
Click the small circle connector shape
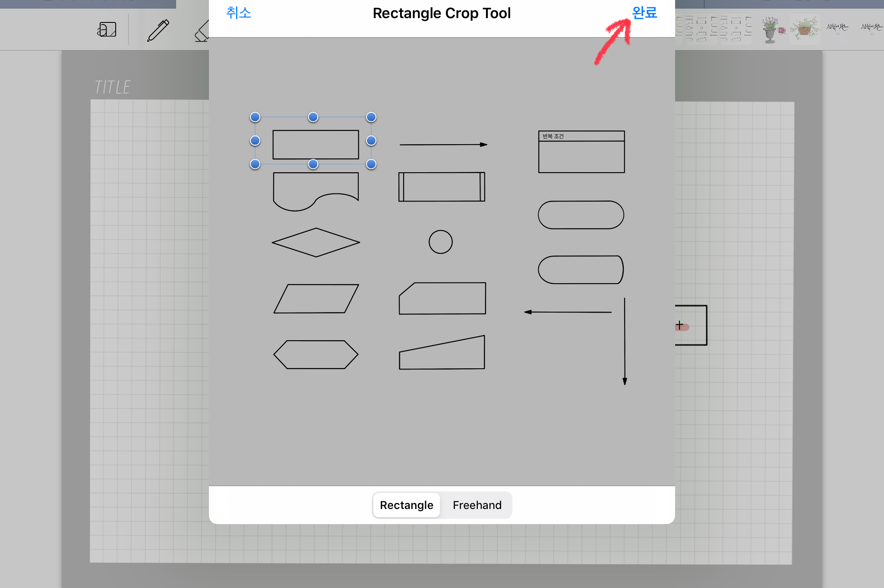[x=440, y=242]
